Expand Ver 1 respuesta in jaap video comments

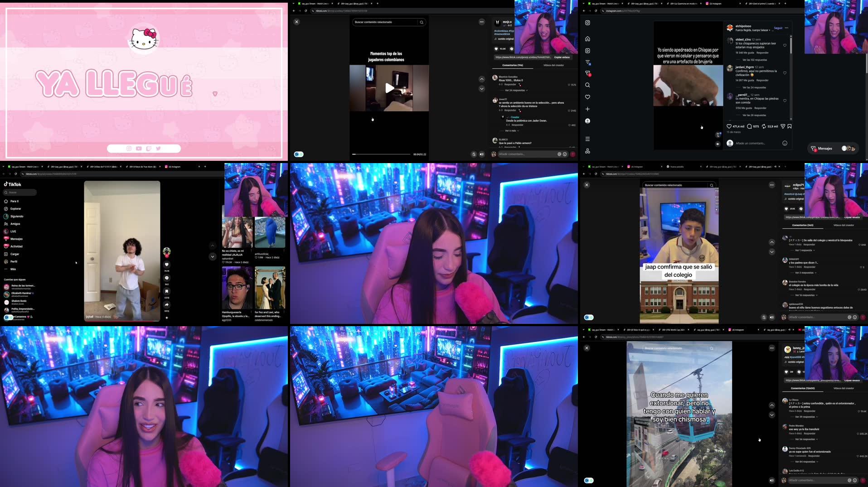(805, 250)
